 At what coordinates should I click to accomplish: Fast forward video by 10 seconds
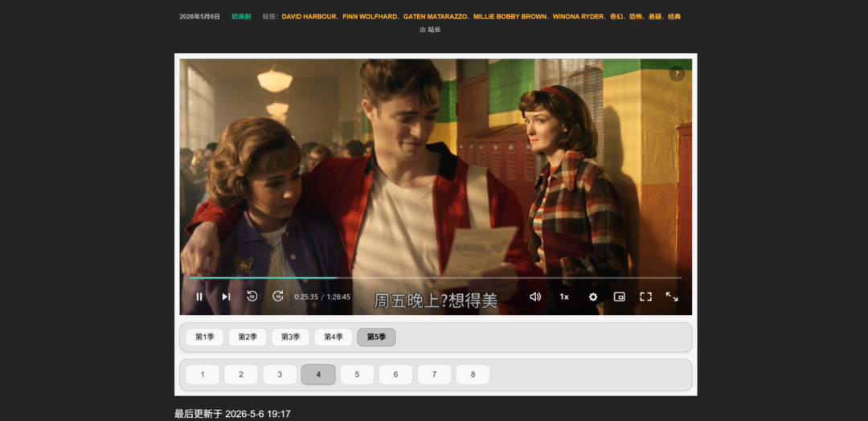(278, 296)
